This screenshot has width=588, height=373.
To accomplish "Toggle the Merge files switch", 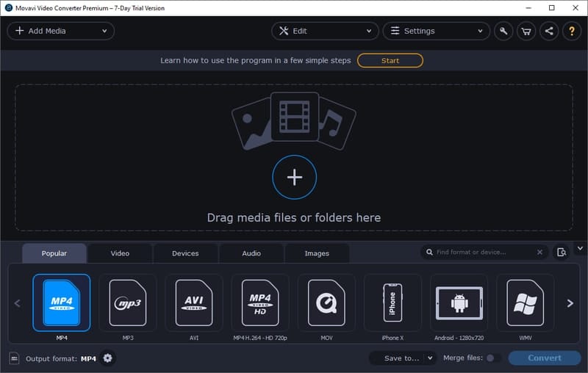I will point(493,358).
